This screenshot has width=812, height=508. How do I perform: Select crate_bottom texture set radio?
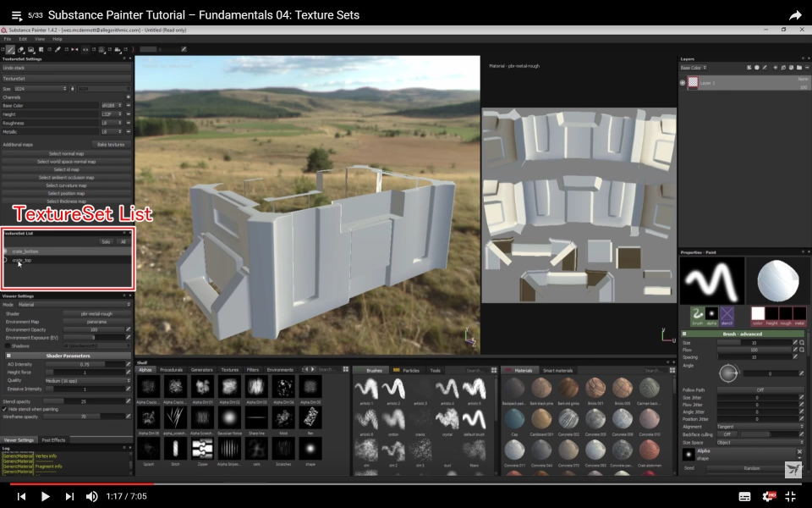(x=5, y=251)
